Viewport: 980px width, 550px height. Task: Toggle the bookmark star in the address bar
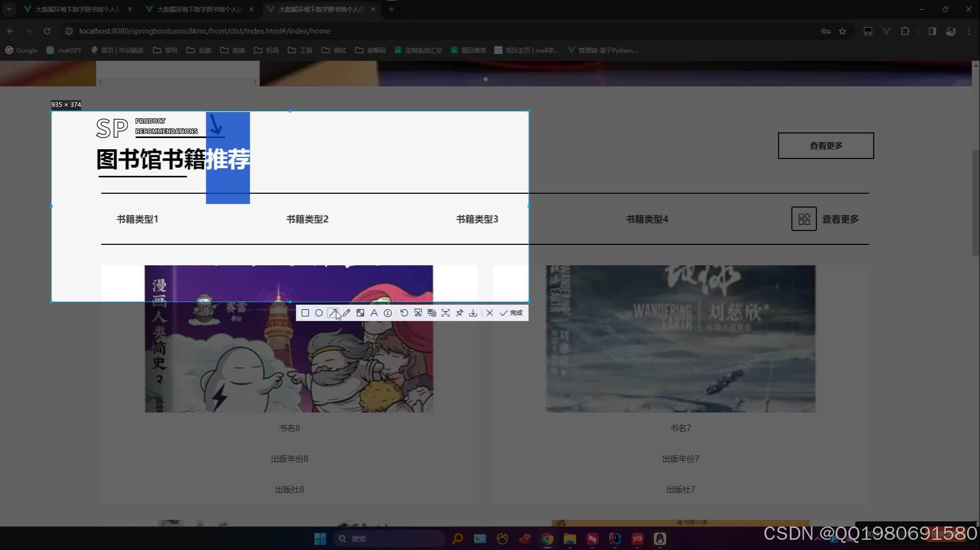click(842, 31)
